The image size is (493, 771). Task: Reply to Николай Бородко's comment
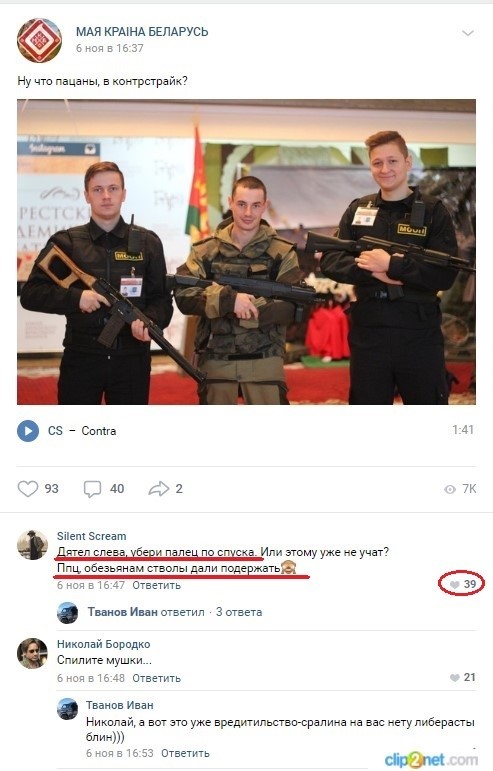pyautogui.click(x=156, y=678)
